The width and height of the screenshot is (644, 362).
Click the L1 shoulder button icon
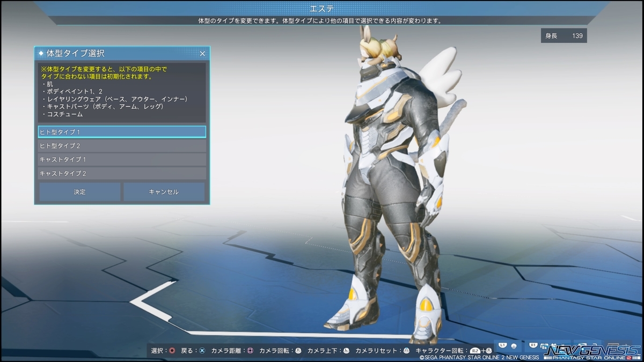(502, 345)
